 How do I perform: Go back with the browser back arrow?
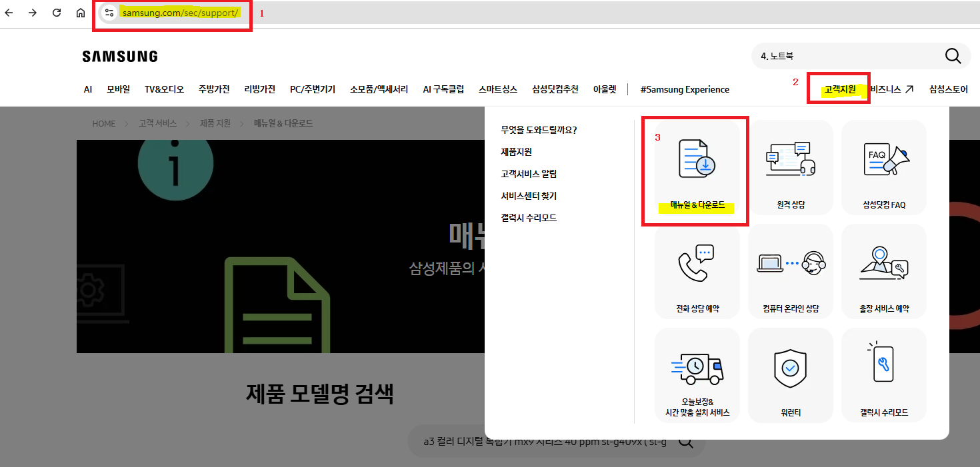coord(9,13)
